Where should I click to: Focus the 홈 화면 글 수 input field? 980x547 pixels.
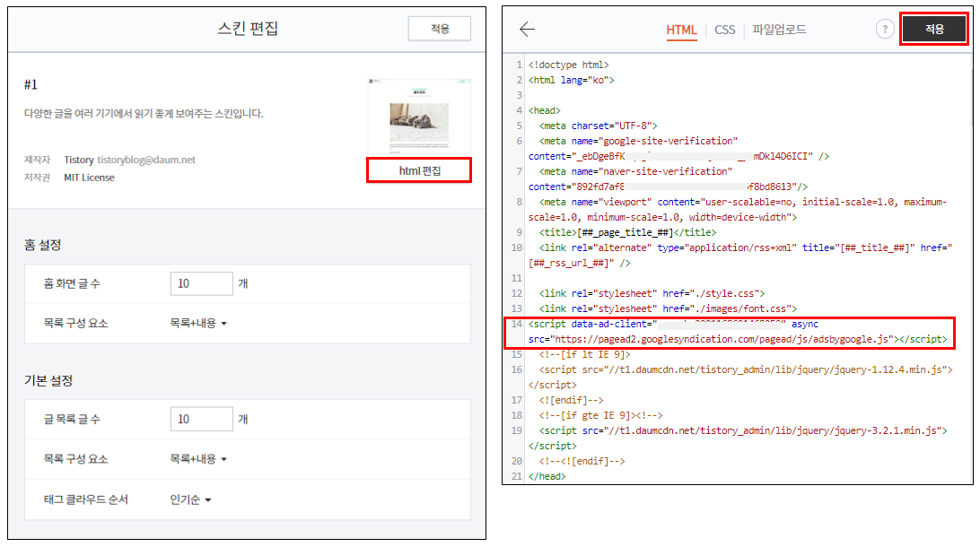pyautogui.click(x=201, y=283)
